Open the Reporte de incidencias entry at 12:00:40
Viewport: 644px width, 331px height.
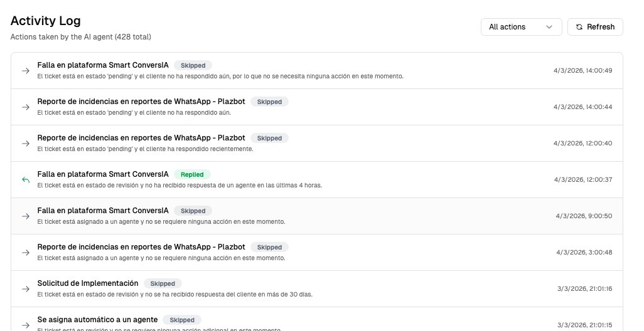click(141, 138)
